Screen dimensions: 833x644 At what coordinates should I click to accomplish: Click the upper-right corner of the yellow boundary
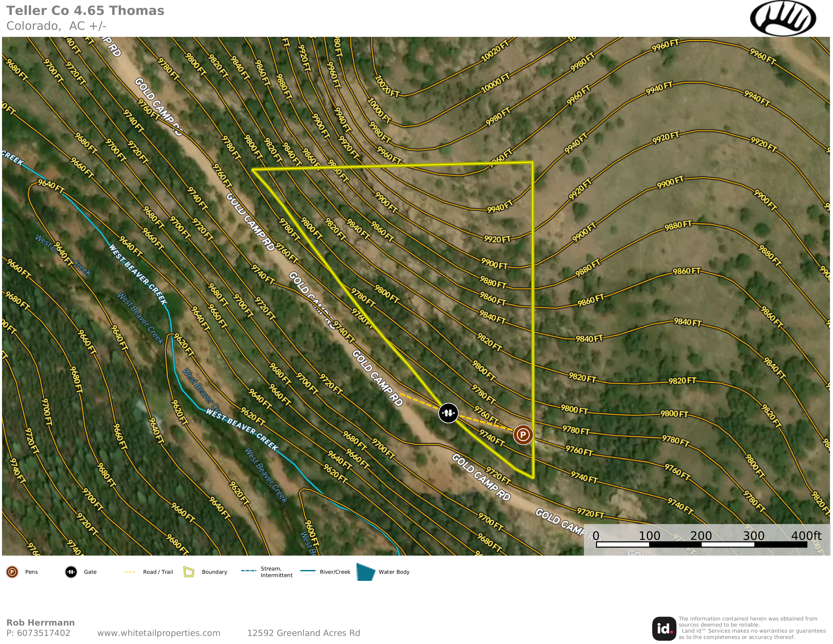click(x=533, y=163)
